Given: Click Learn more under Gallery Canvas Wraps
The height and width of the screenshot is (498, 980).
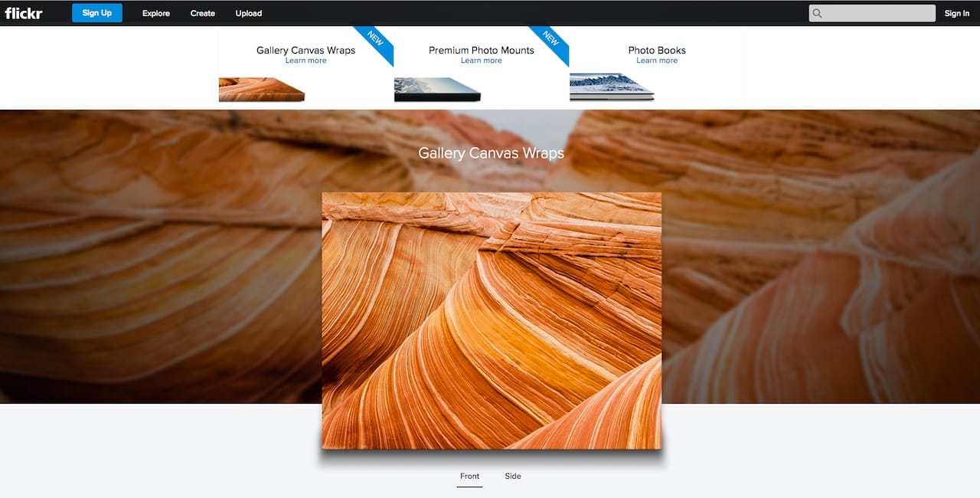Looking at the screenshot, I should pyautogui.click(x=305, y=60).
